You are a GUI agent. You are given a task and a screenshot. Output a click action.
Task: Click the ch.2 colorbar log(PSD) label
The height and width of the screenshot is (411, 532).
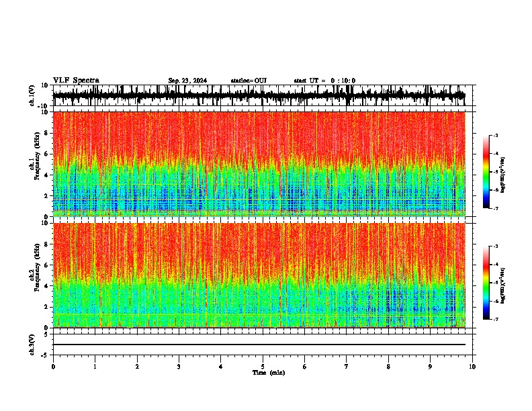pyautogui.click(x=503, y=285)
